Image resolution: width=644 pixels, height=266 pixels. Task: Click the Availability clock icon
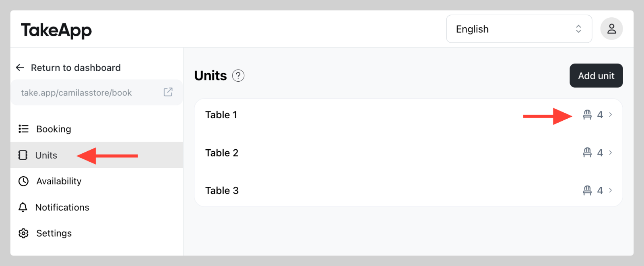click(23, 181)
